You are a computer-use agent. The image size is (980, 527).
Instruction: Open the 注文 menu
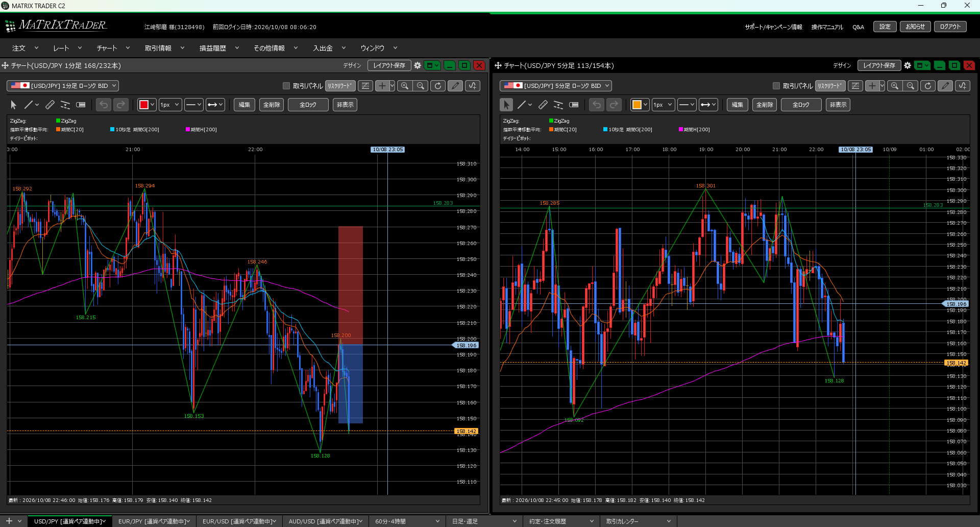pos(25,48)
